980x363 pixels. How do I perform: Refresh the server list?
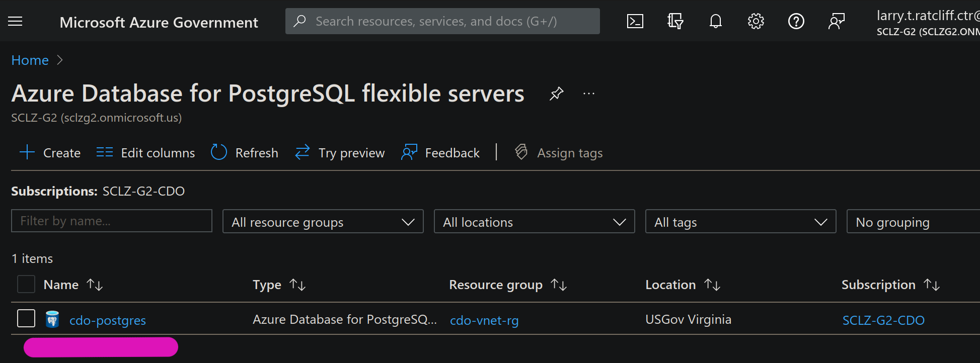click(244, 153)
